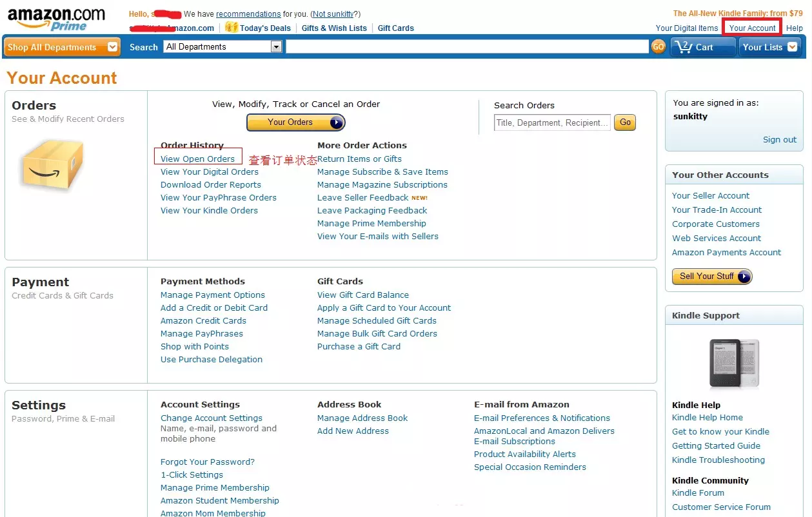This screenshot has height=517, width=812.
Task: Click the Sign out link
Action: (x=780, y=139)
